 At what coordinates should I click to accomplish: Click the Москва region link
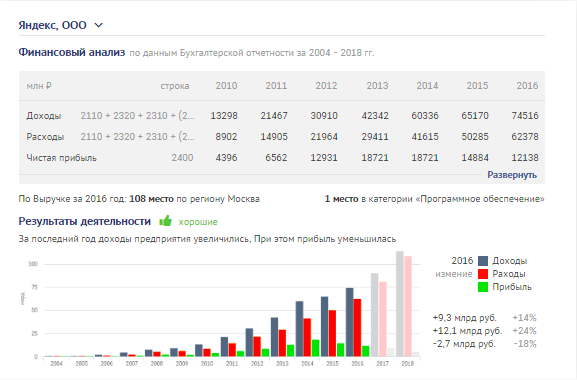pos(243,199)
